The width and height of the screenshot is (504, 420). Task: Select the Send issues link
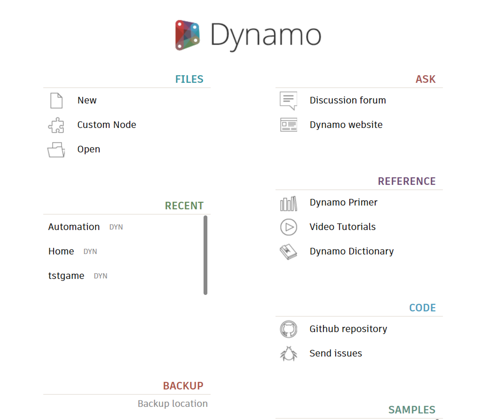tap(336, 353)
